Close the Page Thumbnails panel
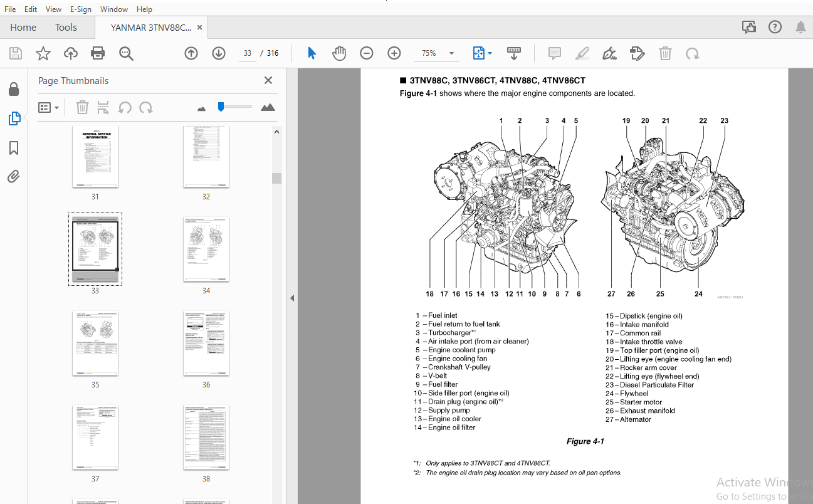 tap(268, 80)
